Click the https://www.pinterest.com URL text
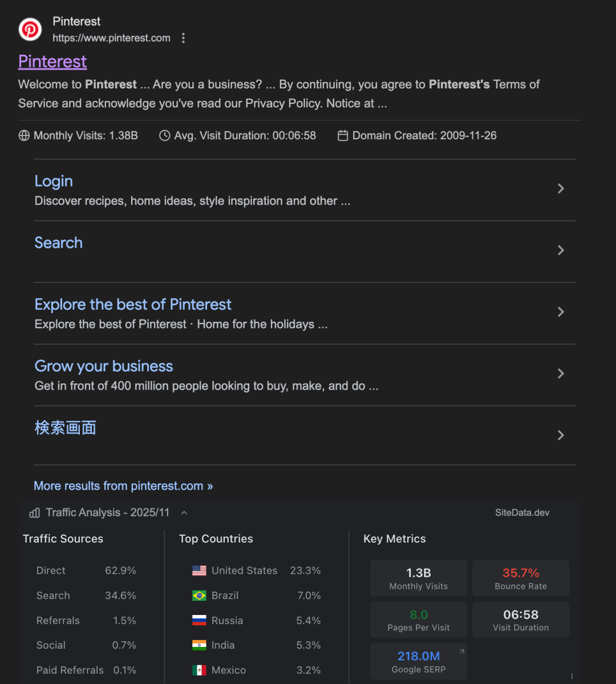Screen dimensions: 616x684 pos(111,38)
